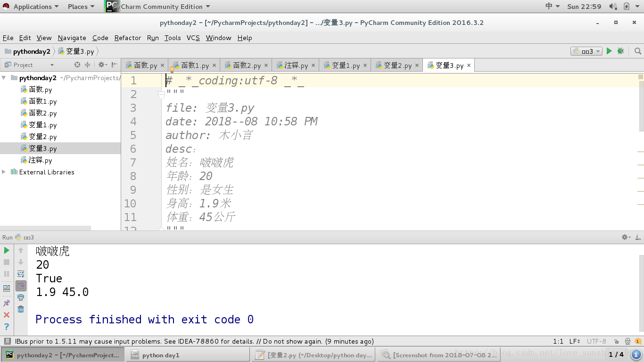644x362 pixels.
Task: Click the 1:1 cursor position indicator
Action: tap(558, 341)
